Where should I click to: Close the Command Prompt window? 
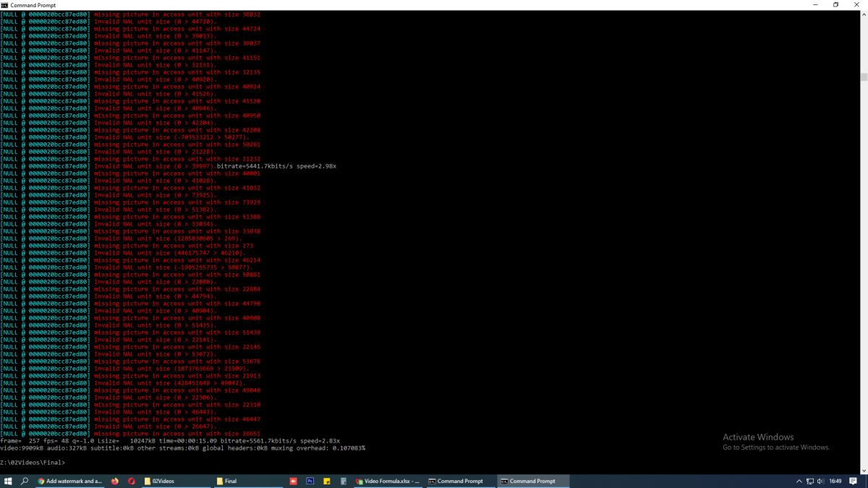tap(858, 5)
